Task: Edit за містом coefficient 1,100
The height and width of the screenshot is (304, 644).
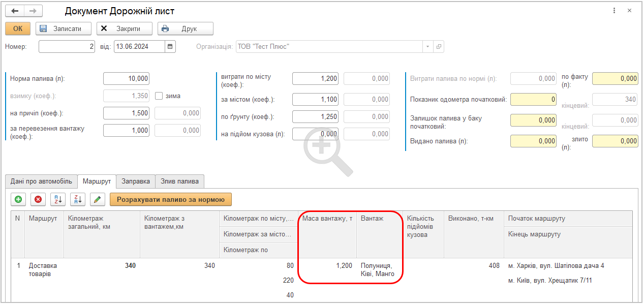Action: tap(316, 100)
